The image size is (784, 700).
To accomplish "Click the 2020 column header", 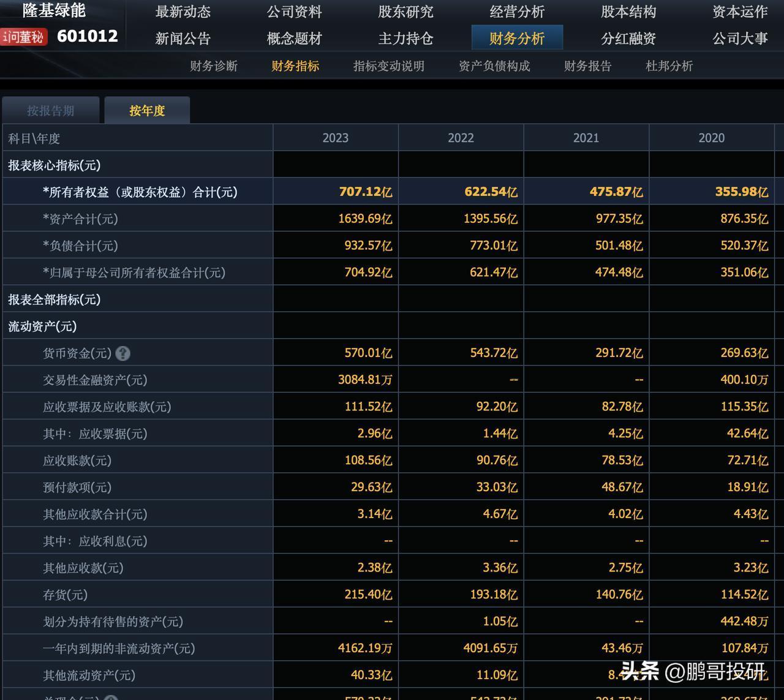I will pos(712,138).
